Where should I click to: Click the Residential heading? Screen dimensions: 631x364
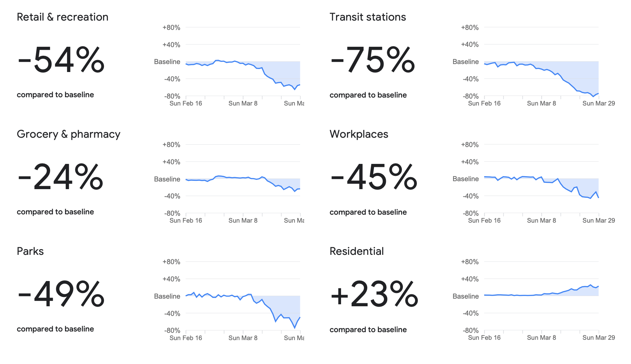pos(357,251)
